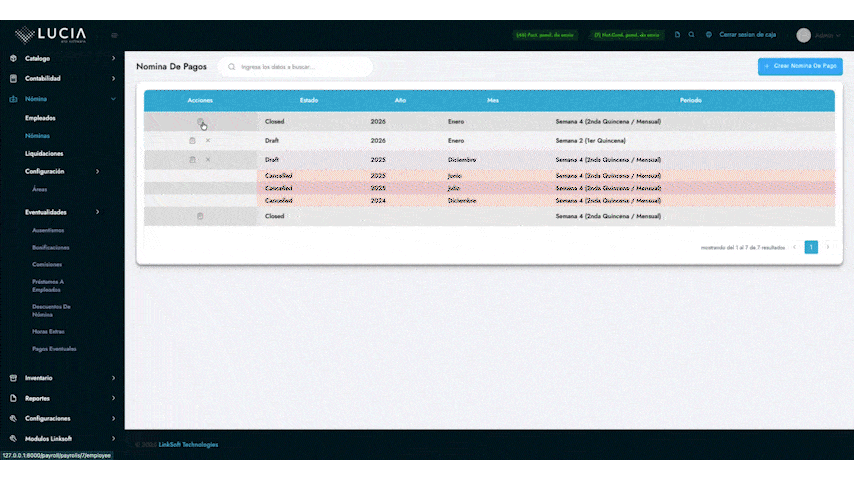Click the clipboard icon in the last Closed row
This screenshot has width=854, height=480.
click(200, 216)
